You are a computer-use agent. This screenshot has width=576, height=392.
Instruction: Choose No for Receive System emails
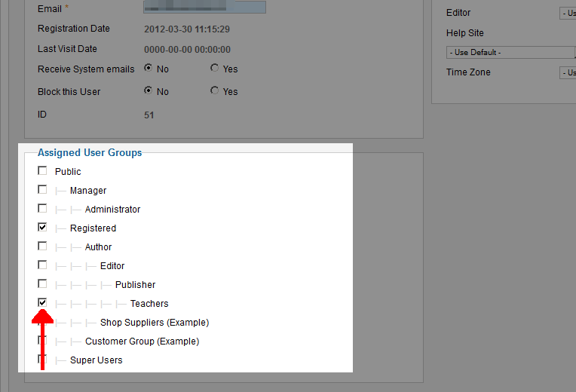pos(148,69)
